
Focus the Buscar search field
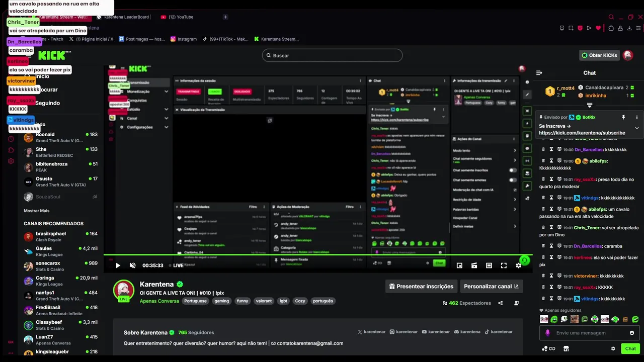point(332,55)
